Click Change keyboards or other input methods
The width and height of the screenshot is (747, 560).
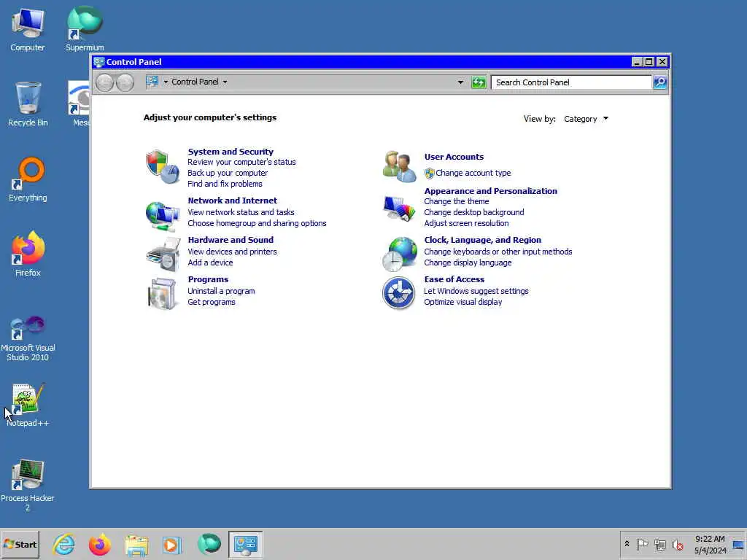coord(498,252)
